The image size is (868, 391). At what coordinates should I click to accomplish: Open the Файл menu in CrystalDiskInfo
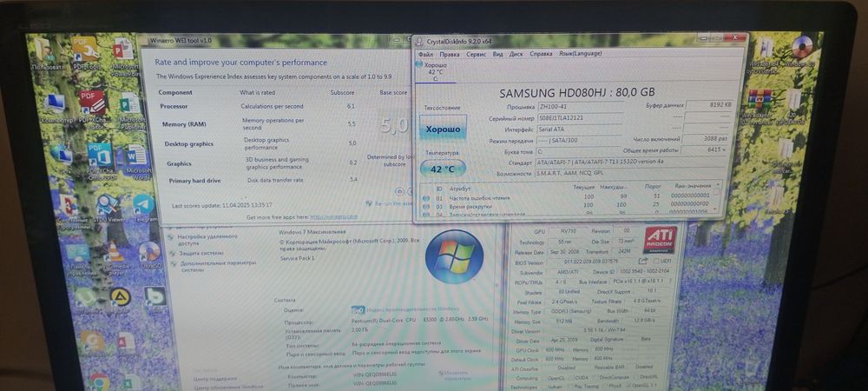click(425, 54)
